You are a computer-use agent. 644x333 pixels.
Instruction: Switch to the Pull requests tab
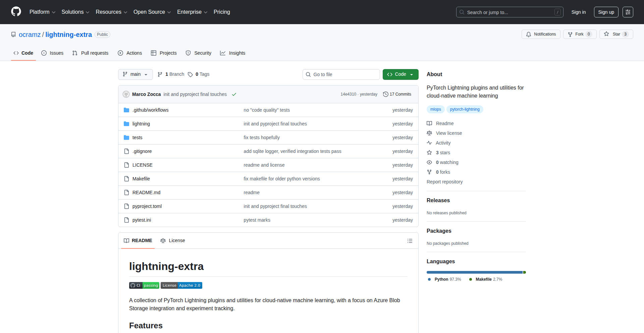click(x=90, y=53)
